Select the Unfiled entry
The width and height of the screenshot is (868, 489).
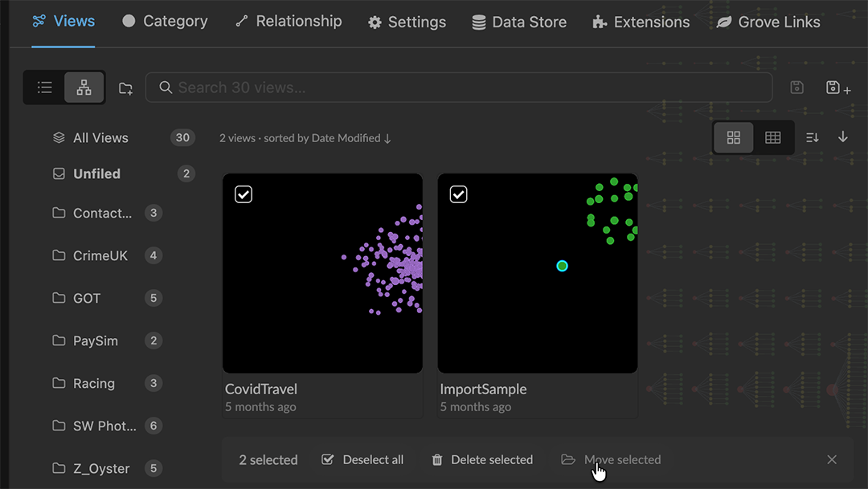pyautogui.click(x=123, y=173)
